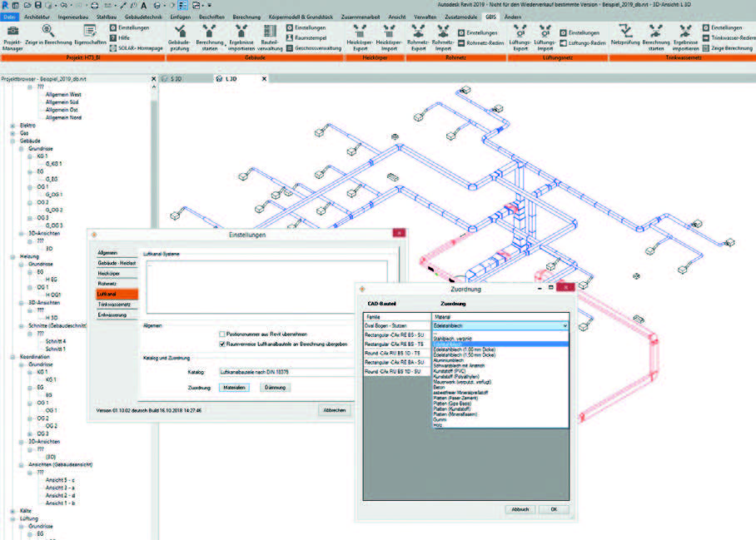Open the Eigenschaften ribbon tool
The width and height of the screenshot is (756, 540).
click(x=90, y=35)
